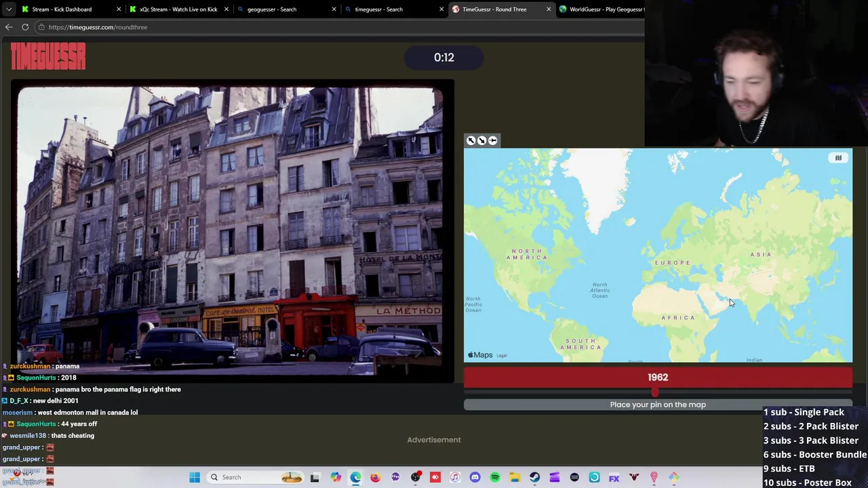This screenshot has height=488, width=868.
Task: Open the pink map-pin app in the taskbar
Action: pyautogui.click(x=654, y=477)
